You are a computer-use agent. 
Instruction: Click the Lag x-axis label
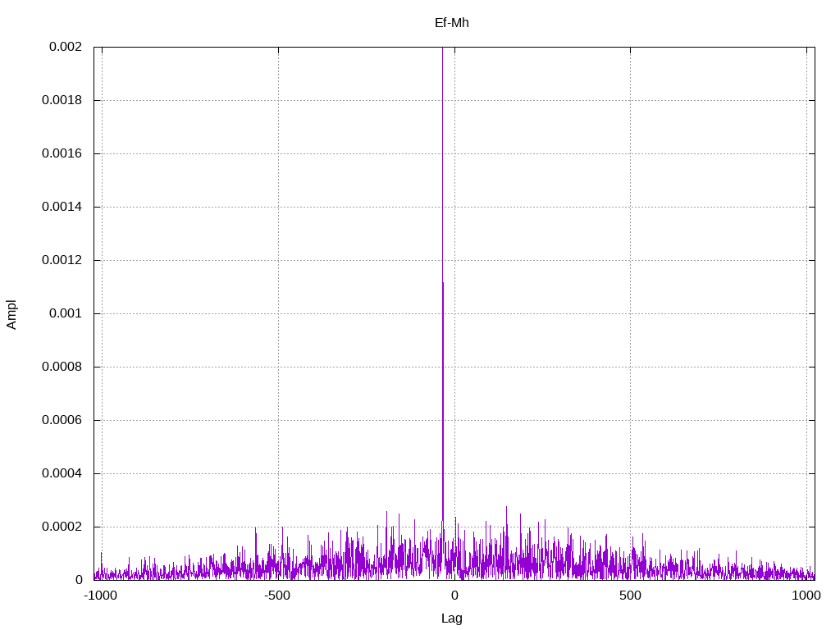(452, 619)
